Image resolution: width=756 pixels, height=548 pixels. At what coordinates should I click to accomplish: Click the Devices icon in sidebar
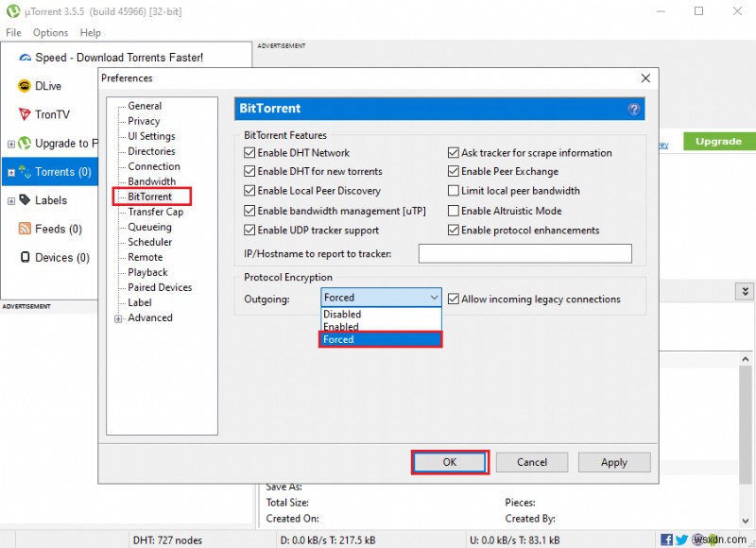click(x=26, y=257)
